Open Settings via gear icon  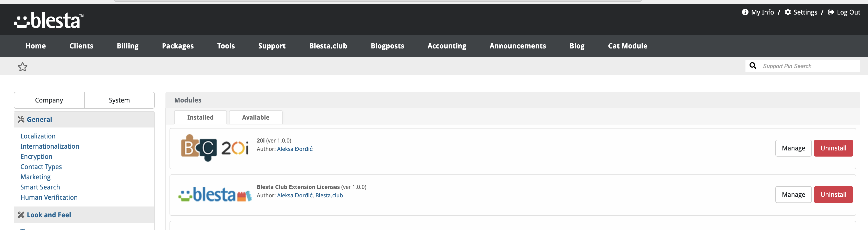(788, 12)
